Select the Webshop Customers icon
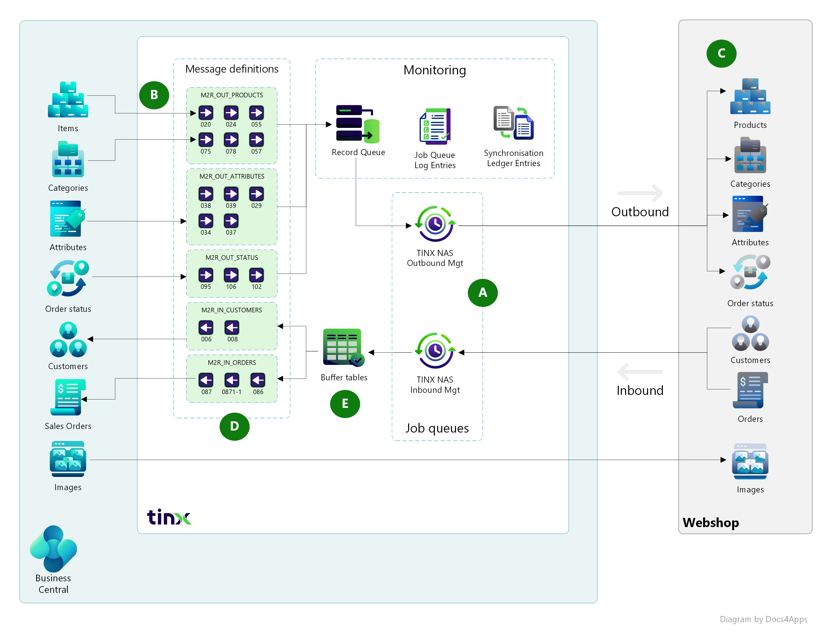Screen dimensions: 832x644 click(x=750, y=333)
